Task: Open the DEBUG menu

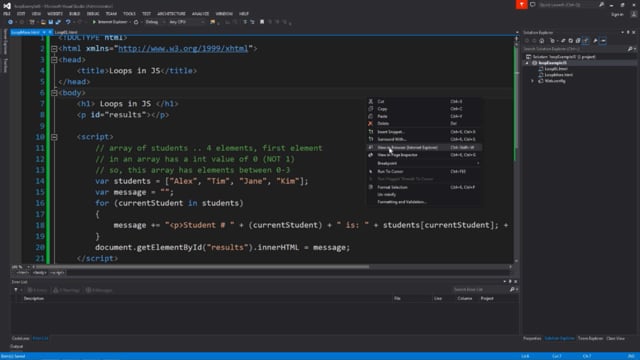Action: tap(93, 14)
